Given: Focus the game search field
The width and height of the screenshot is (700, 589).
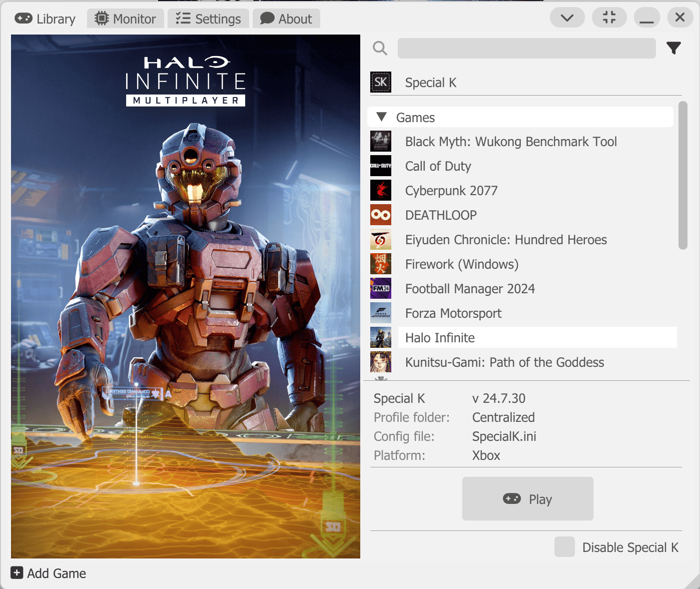Looking at the screenshot, I should click(x=526, y=48).
